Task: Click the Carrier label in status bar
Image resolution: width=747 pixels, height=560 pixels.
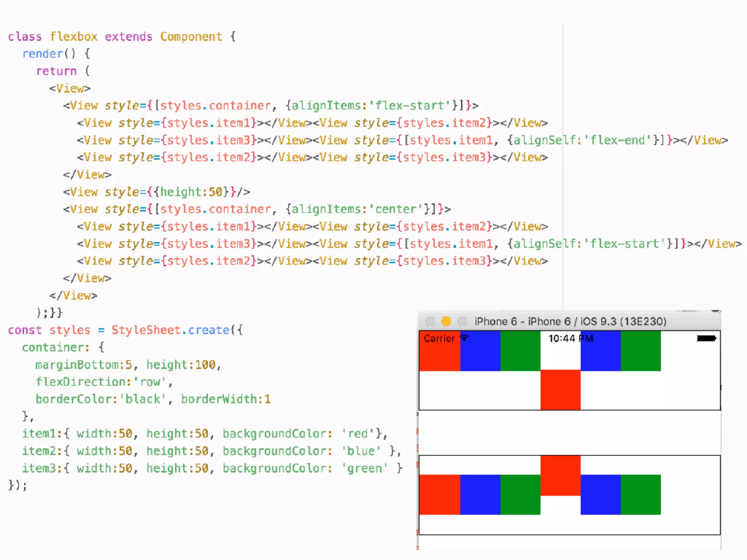Action: coord(439,338)
